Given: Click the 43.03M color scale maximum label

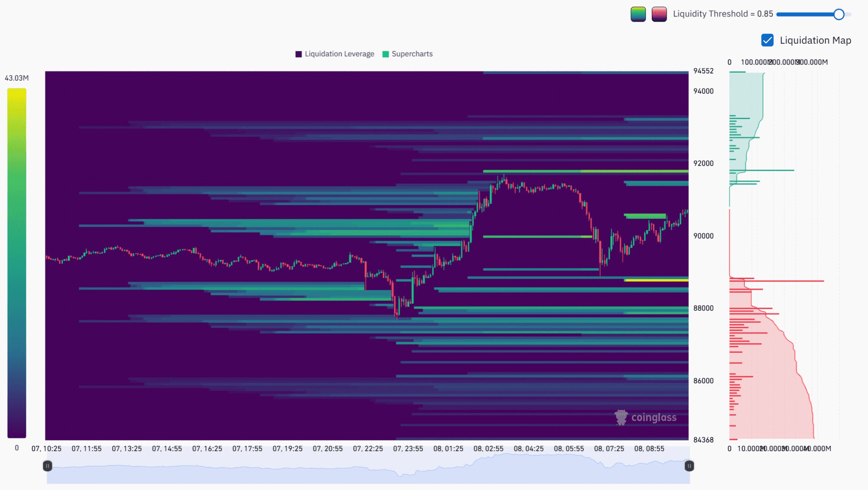Looking at the screenshot, I should [17, 78].
